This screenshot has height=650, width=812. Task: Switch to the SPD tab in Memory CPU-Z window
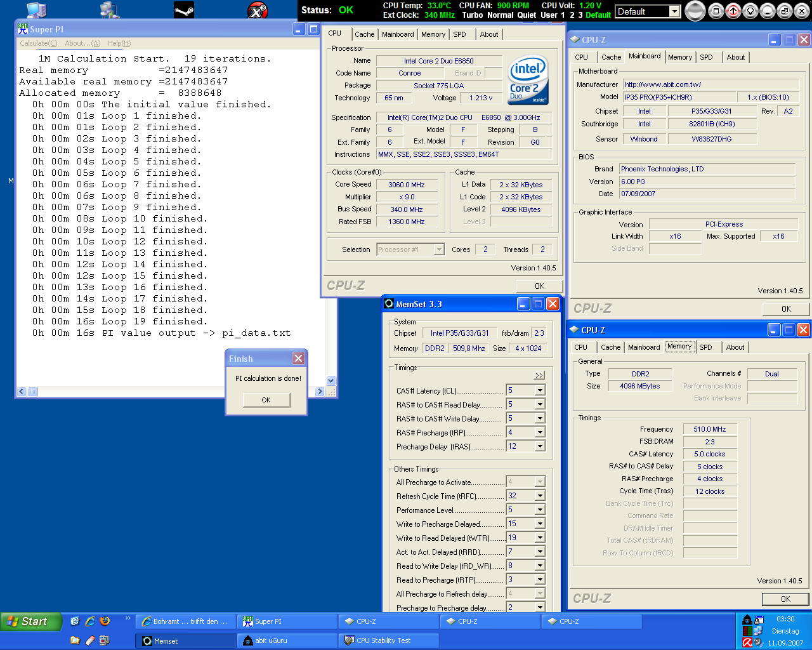pos(705,347)
